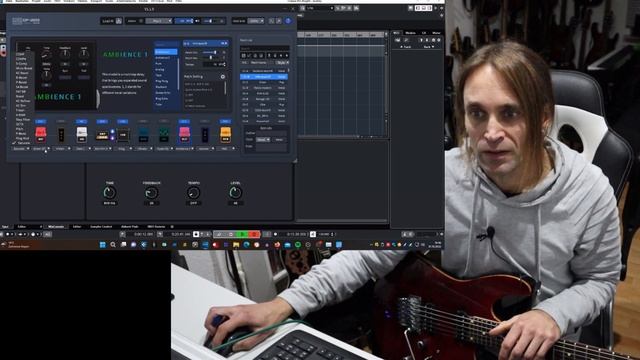Choose Micro Boost from the open effect list
640x360 pixels.
24,68
